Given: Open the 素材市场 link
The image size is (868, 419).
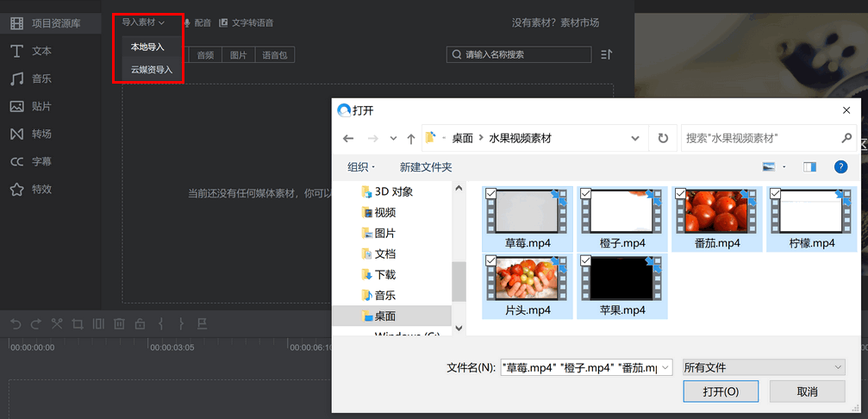Looking at the screenshot, I should pyautogui.click(x=579, y=22).
